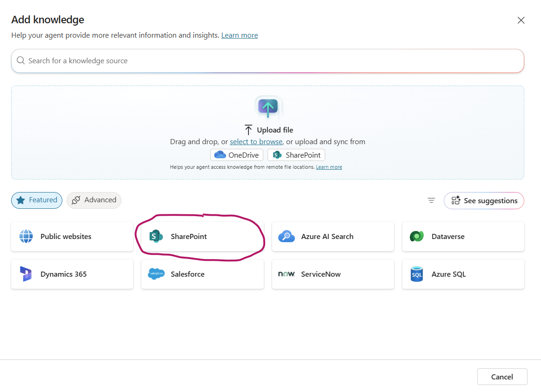Open the ServiceNow connector tile
The width and height of the screenshot is (541, 392).
point(333,274)
